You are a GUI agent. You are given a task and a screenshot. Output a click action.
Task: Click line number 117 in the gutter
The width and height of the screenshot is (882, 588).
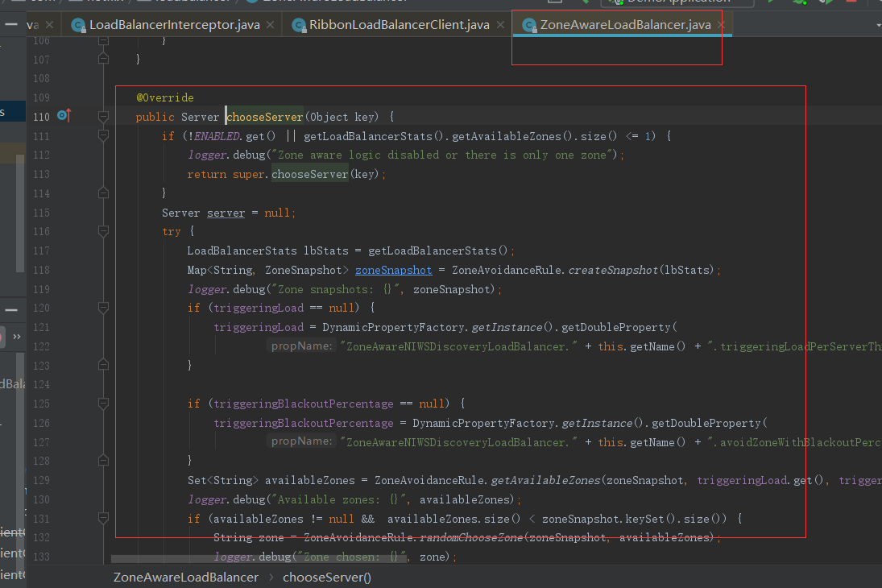tap(41, 251)
